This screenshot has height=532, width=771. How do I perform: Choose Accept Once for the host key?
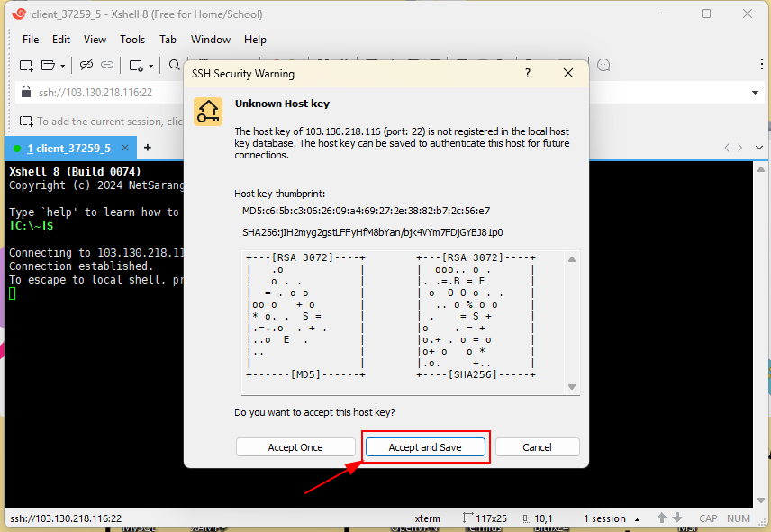pyautogui.click(x=295, y=446)
